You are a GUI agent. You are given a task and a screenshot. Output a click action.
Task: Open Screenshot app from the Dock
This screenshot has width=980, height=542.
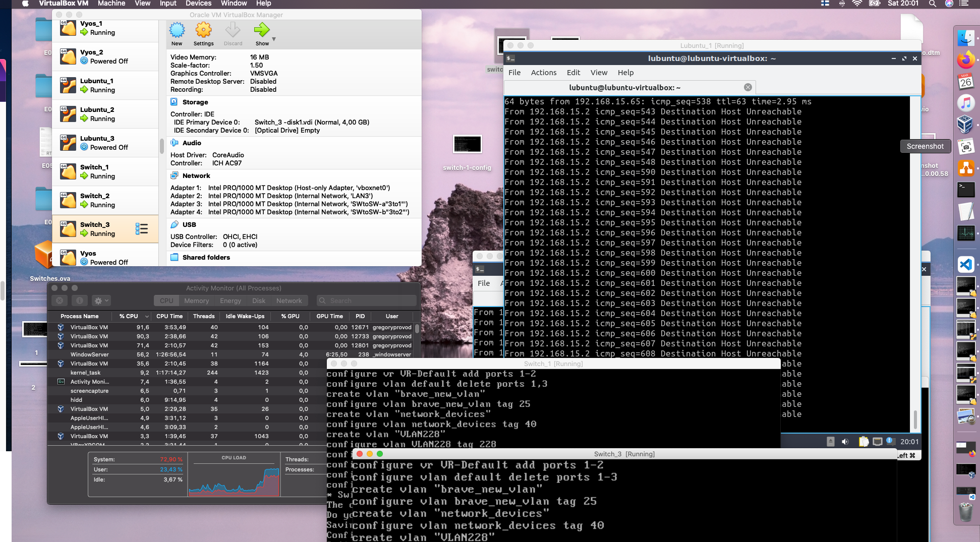click(x=966, y=147)
